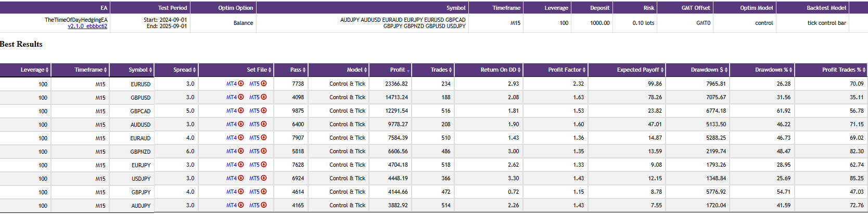Download MT5 set icon for GBPNZD
This screenshot has height=214, width=868.
pos(264,151)
